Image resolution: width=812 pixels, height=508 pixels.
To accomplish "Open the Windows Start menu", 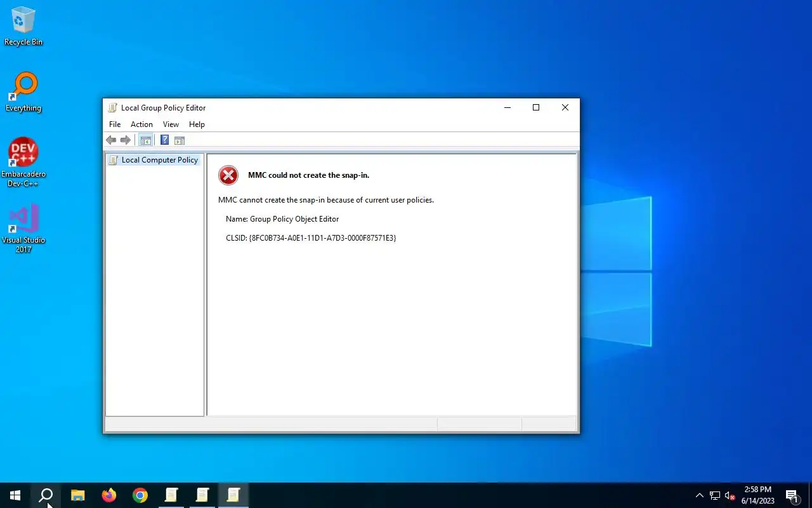I will 15,495.
